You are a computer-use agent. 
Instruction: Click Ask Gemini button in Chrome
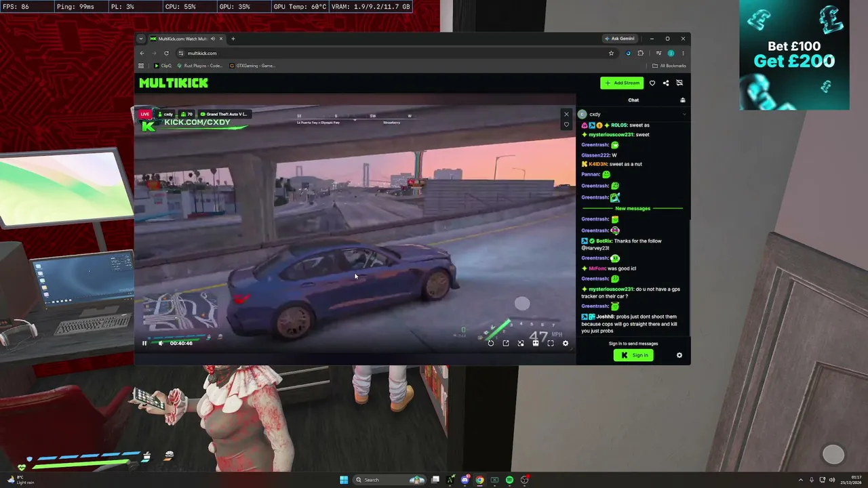point(620,39)
